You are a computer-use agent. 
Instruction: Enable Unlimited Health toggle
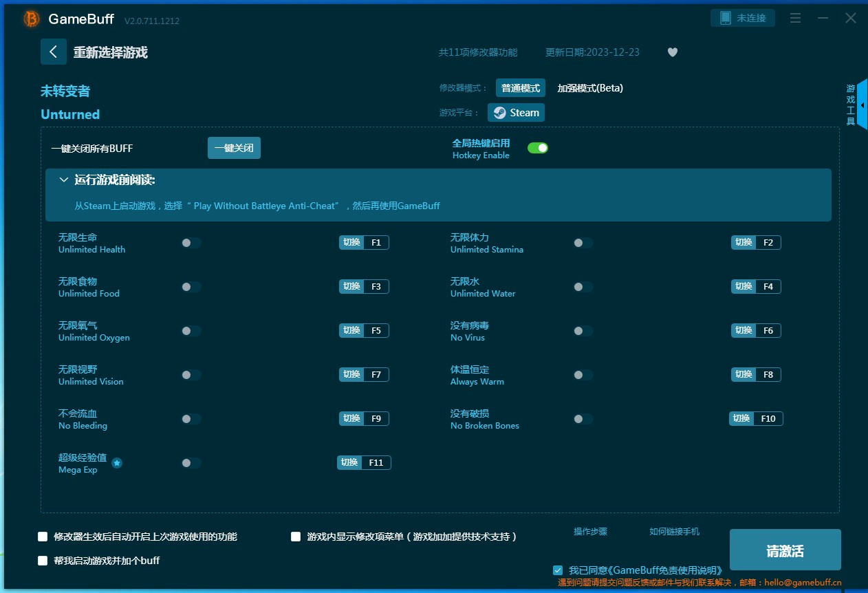click(191, 243)
